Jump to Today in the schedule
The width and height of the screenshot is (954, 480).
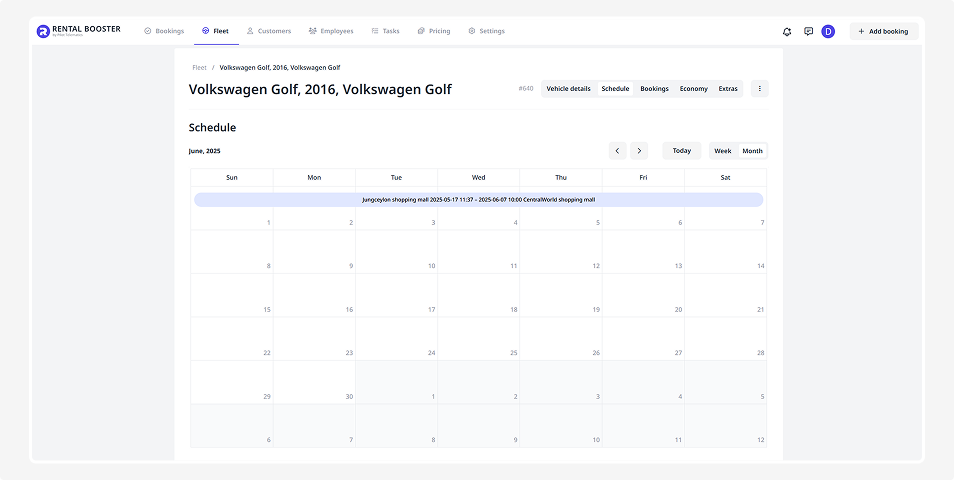tap(681, 151)
